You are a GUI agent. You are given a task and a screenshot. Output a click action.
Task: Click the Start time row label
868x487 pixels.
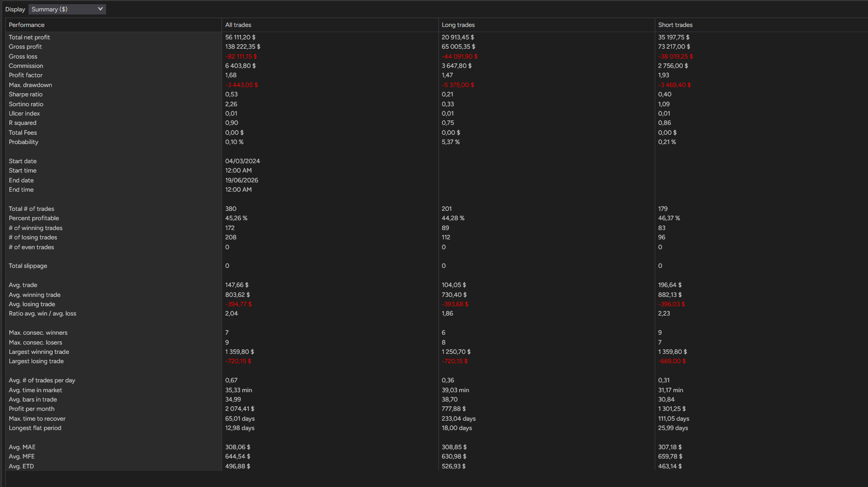pos(23,170)
